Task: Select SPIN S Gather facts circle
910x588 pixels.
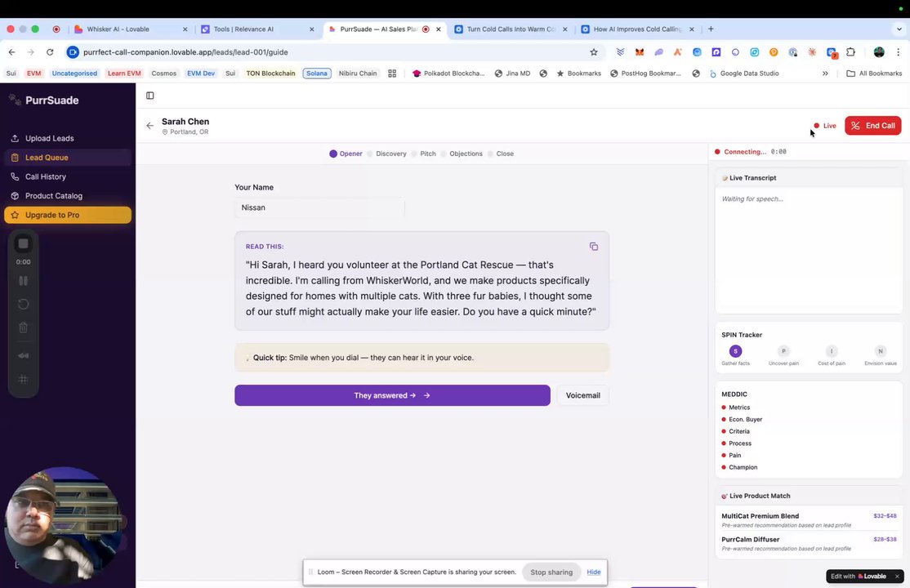Action: (x=735, y=351)
